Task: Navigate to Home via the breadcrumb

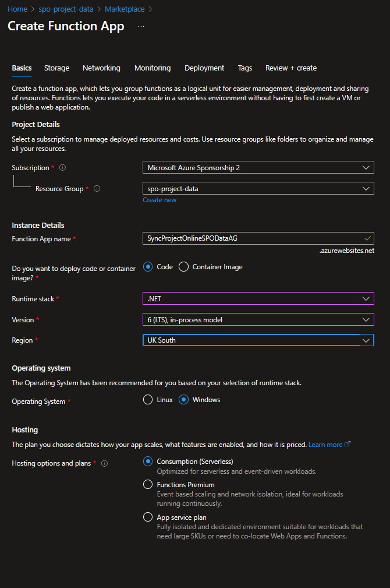Action: pyautogui.click(x=17, y=9)
